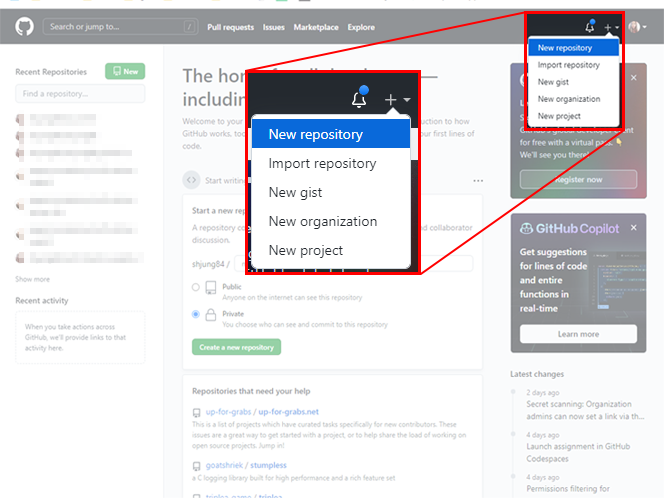Open the Permissions filtering for change entry
Image resolution: width=664 pixels, height=498 pixels.
pos(568,488)
